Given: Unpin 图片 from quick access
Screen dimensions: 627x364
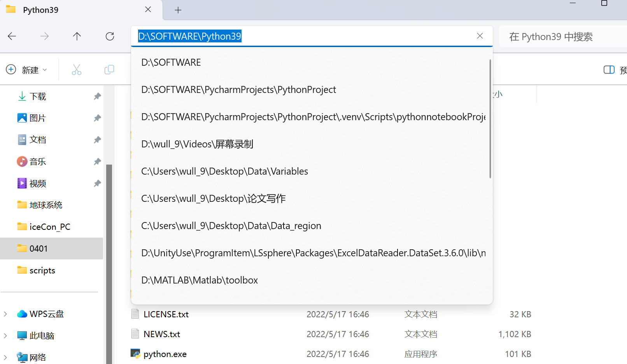Looking at the screenshot, I should 97,118.
